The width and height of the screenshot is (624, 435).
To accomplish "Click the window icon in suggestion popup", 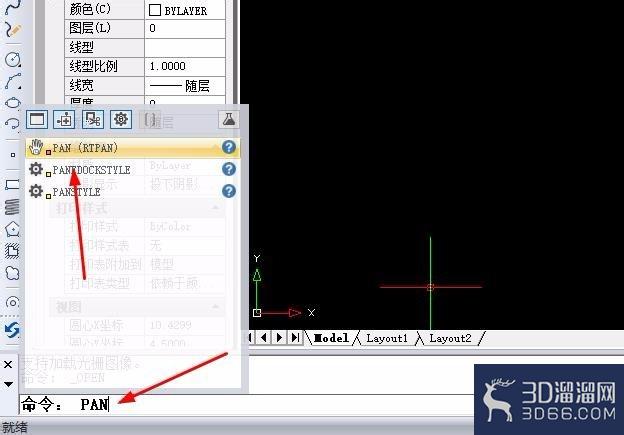I will coord(37,119).
